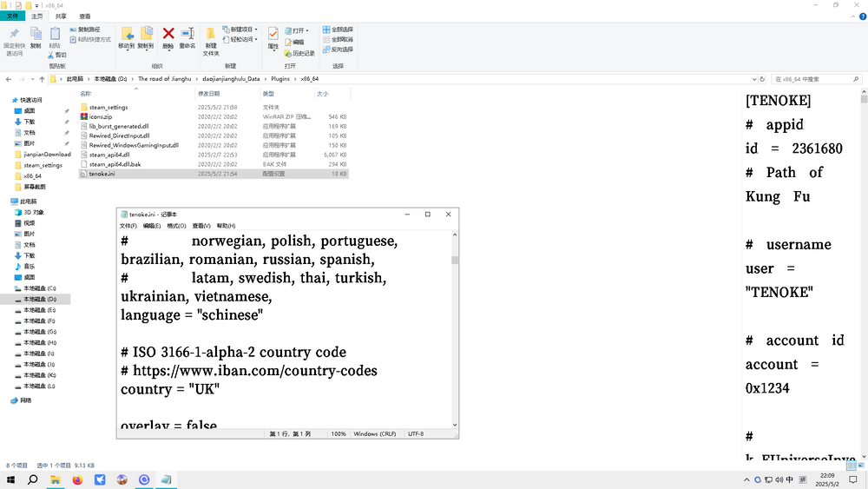This screenshot has height=489, width=868.
Task: Open Notepad 帮助(H) menu
Action: pyautogui.click(x=226, y=226)
